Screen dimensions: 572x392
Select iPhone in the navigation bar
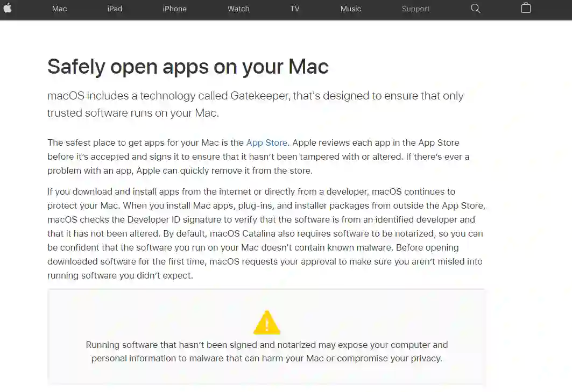point(175,9)
